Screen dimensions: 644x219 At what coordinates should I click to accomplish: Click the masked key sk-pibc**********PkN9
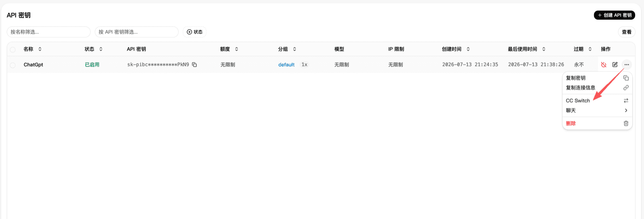(158, 65)
